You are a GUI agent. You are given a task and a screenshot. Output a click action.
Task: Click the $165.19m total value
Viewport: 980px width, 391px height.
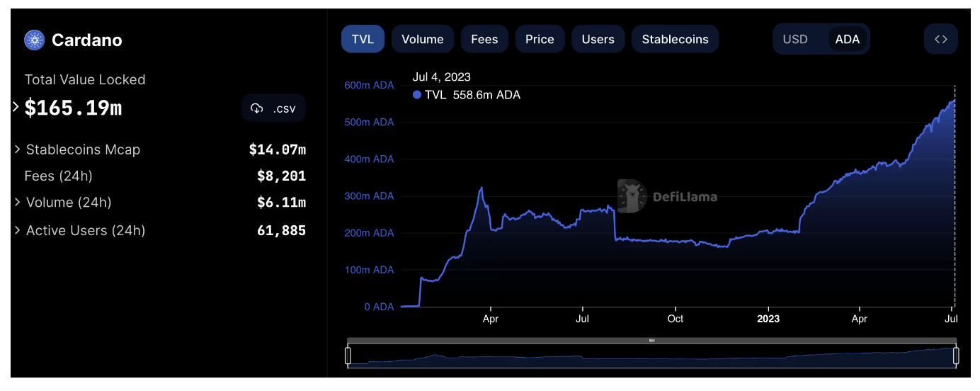click(x=73, y=108)
